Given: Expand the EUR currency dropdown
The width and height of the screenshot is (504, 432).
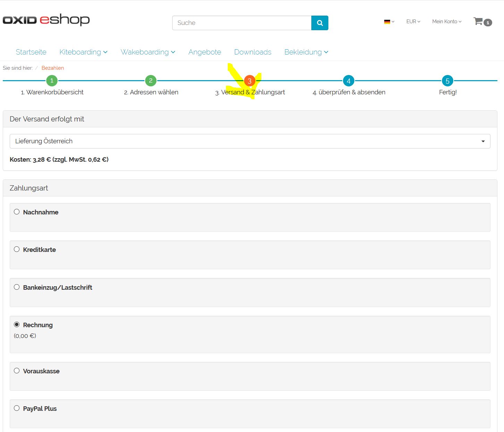Looking at the screenshot, I should click(x=413, y=22).
